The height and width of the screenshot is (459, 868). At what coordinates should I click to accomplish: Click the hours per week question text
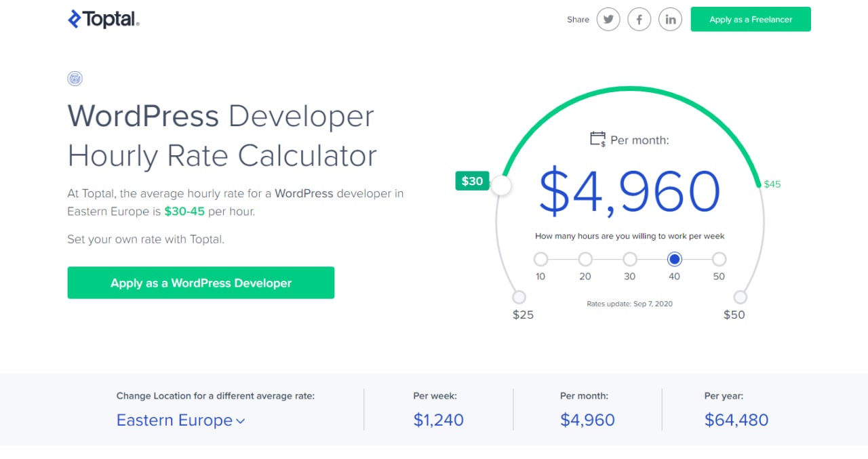pos(630,236)
